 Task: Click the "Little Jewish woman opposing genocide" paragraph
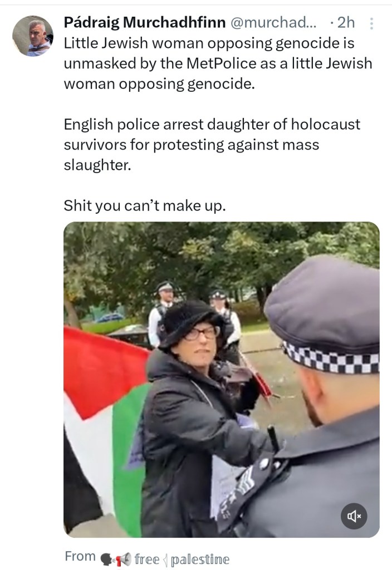(218, 63)
